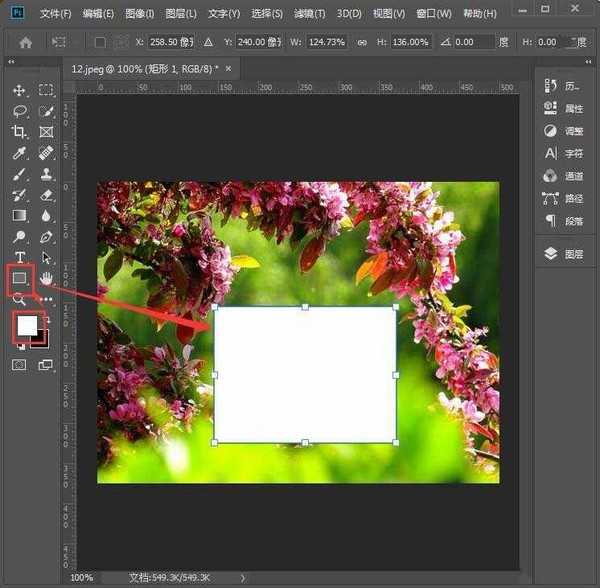The height and width of the screenshot is (588, 600).
Task: Open the 图层 layers panel button
Action: [564, 254]
